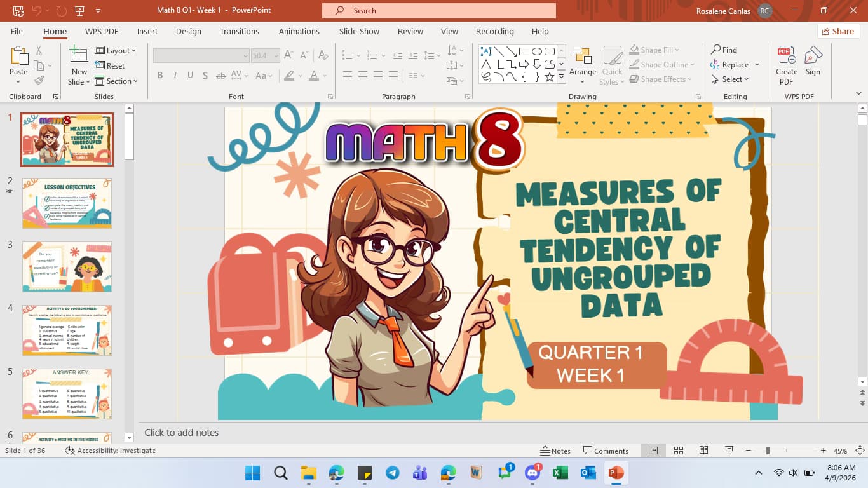
Task: Click the Share button
Action: click(x=838, y=31)
